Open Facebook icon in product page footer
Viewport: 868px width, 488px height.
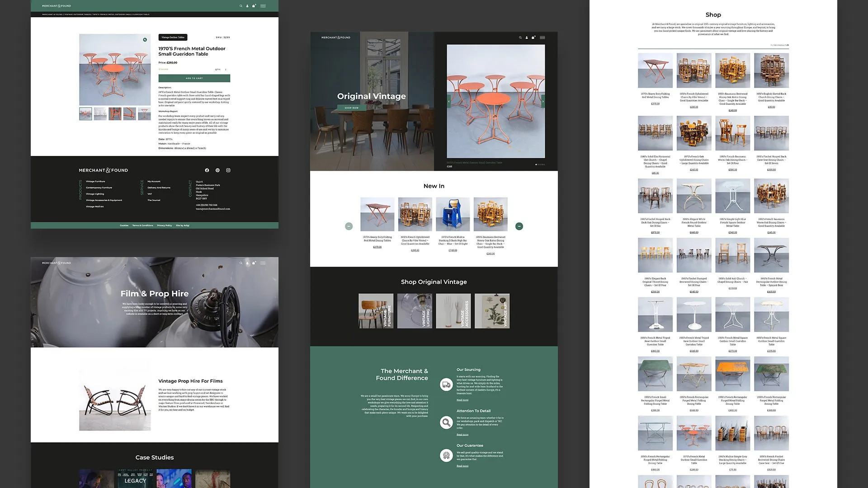tap(207, 170)
